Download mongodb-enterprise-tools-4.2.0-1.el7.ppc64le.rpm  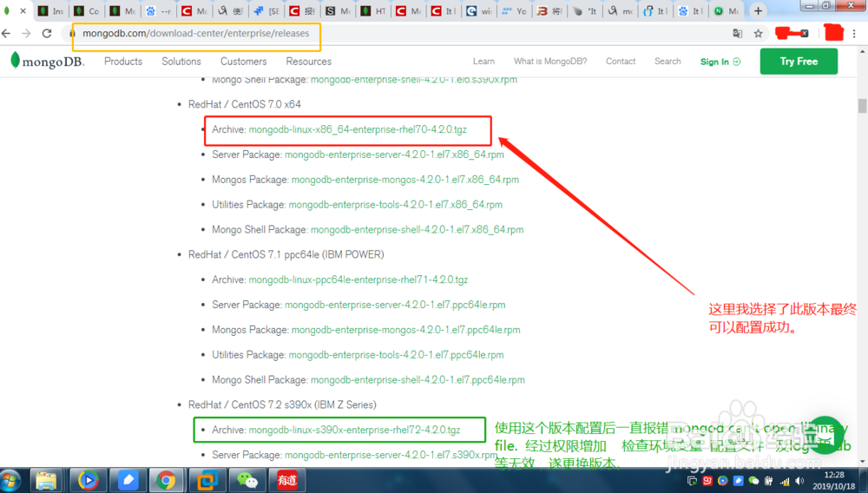396,355
